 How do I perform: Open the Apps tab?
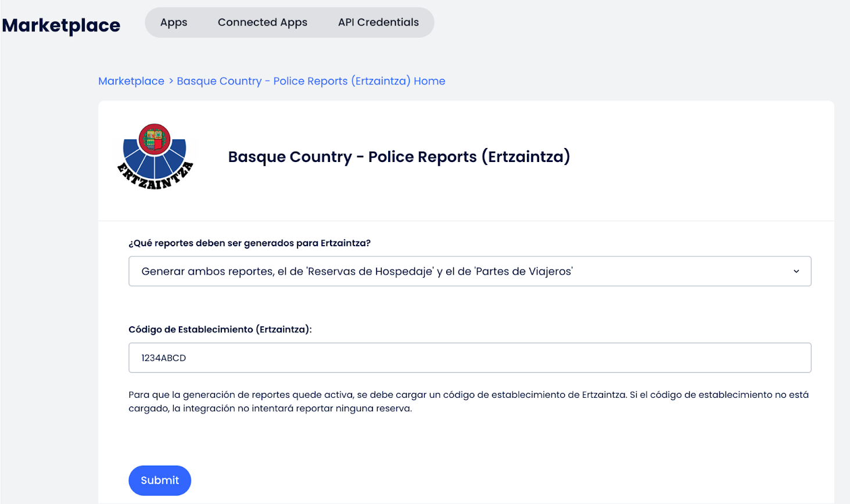tap(174, 23)
